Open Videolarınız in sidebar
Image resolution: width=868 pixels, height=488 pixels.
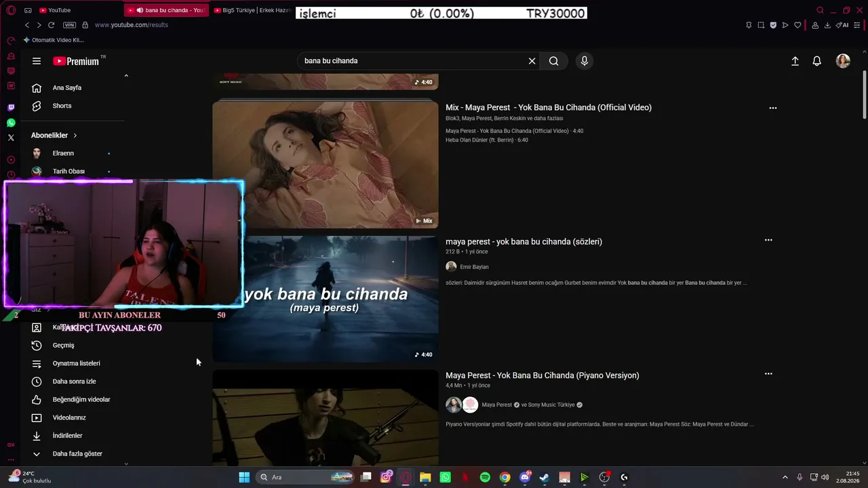pos(73,418)
